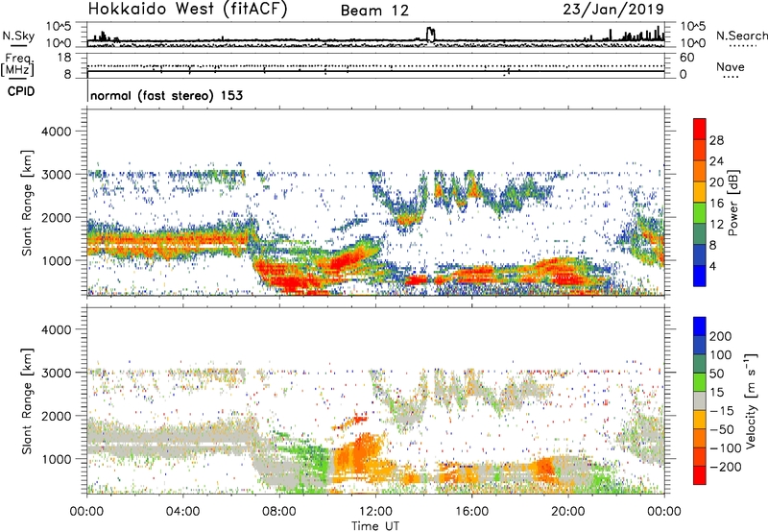Viewport: 768px width, 532px height.
Task: Select 'Slant Range [km]' beside the velocity panel
Action: coord(27,401)
